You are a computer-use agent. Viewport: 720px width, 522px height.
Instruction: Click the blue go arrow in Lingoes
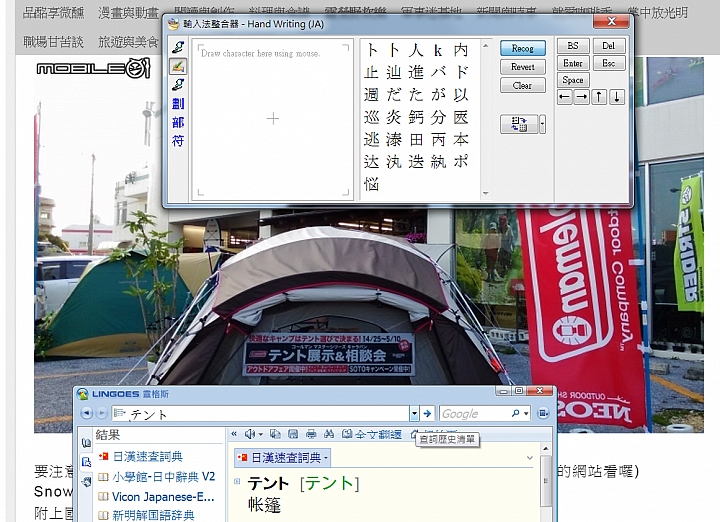click(427, 414)
